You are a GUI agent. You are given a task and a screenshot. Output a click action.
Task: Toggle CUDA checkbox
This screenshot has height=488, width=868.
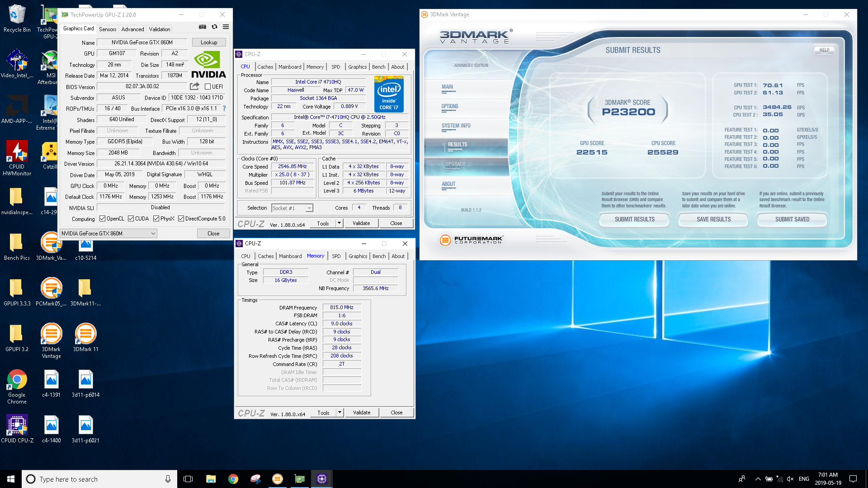tap(131, 219)
